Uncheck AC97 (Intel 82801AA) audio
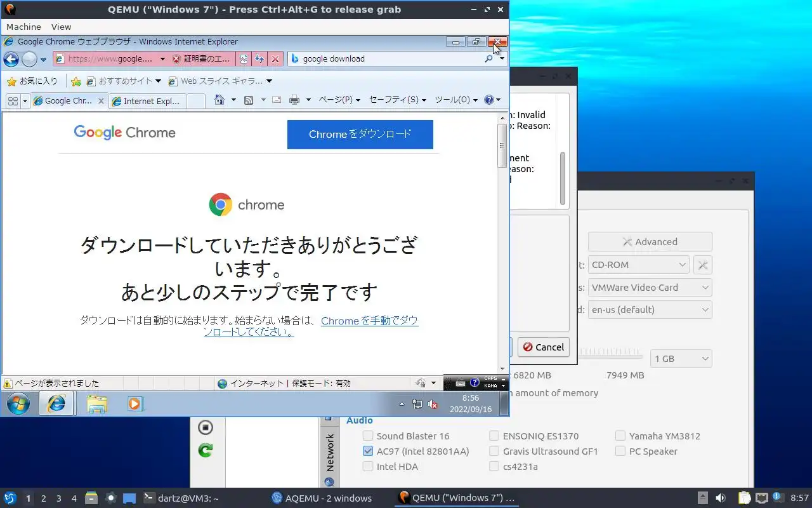The image size is (812, 508). point(368,451)
